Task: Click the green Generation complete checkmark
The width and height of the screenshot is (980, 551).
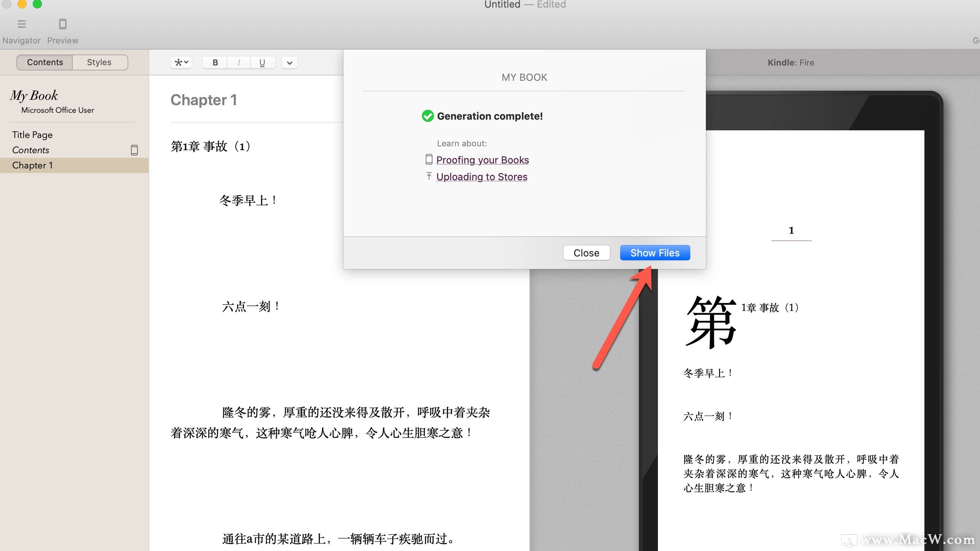Action: click(428, 116)
